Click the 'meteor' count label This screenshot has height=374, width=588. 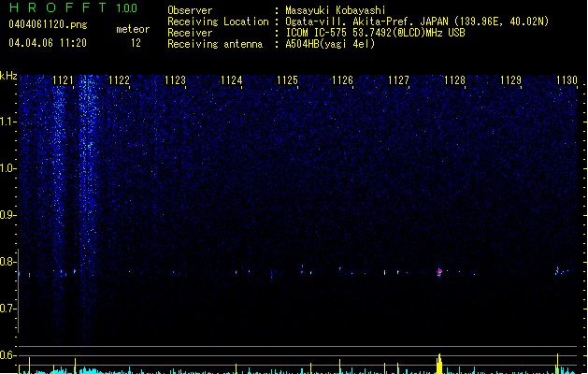tap(133, 29)
